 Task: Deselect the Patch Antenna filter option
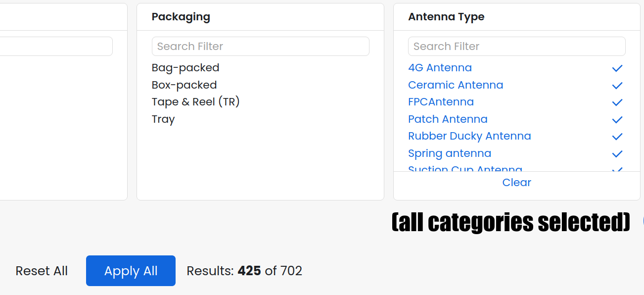[x=448, y=119]
